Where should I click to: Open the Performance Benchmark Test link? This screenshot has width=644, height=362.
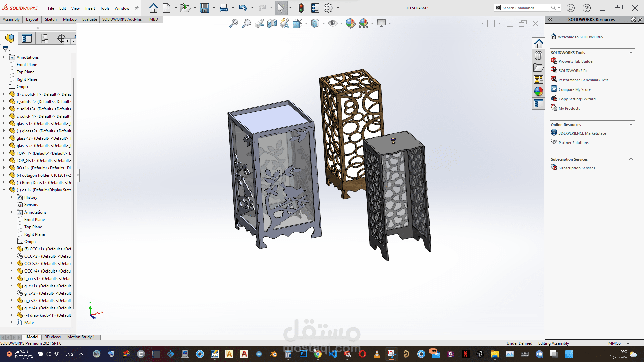pos(583,80)
